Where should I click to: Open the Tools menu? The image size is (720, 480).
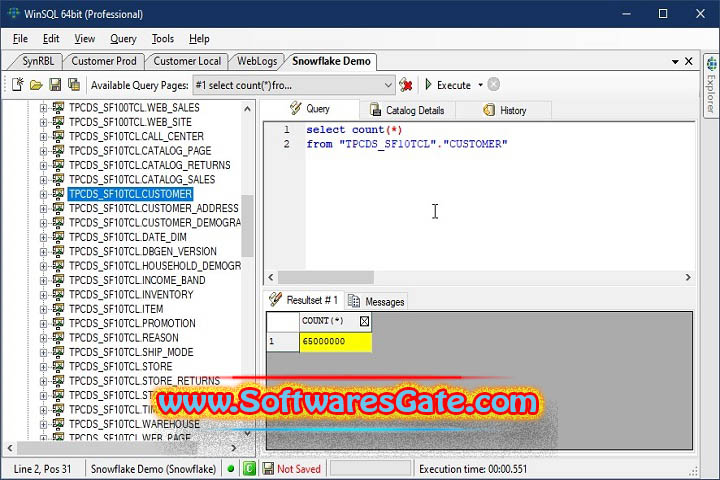tap(163, 39)
